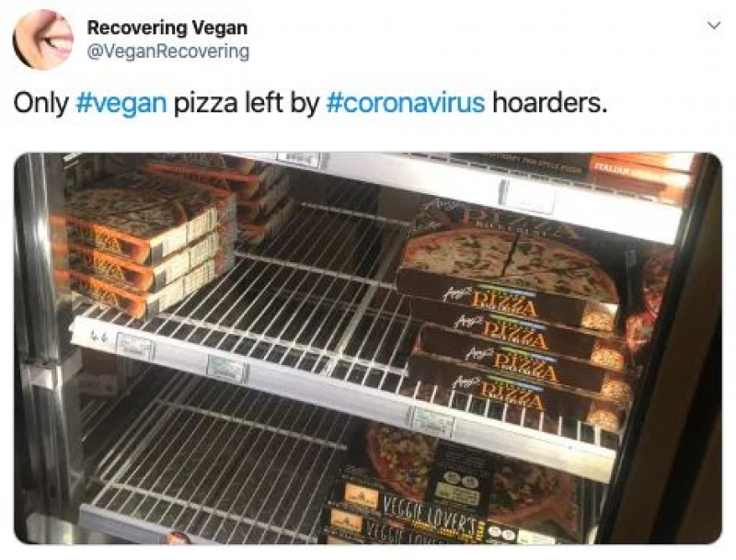Click the freezer door frame at left
This screenshot has height=560, width=736.
pyautogui.click(x=35, y=347)
